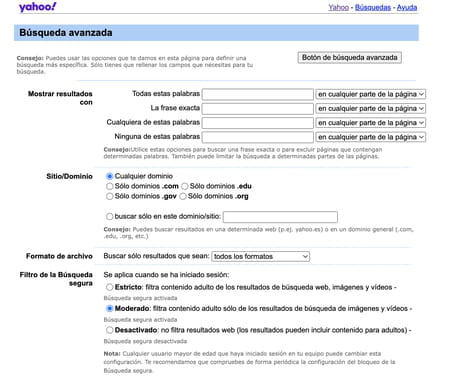
Task: Focus the Todas estas palabras field
Action: [258, 94]
